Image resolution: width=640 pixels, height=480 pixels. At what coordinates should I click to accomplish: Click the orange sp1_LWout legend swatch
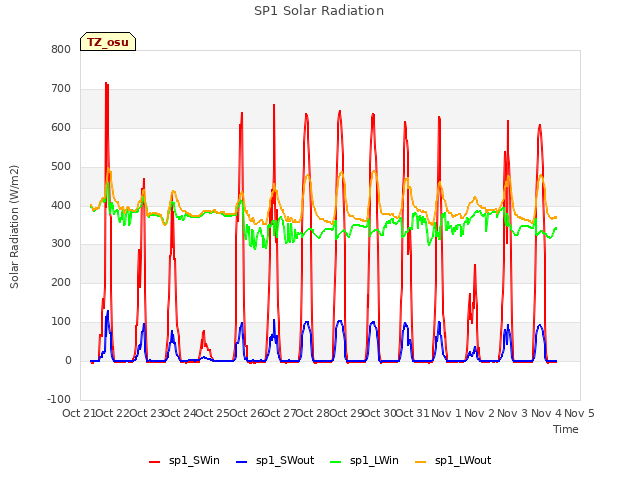pos(421,462)
